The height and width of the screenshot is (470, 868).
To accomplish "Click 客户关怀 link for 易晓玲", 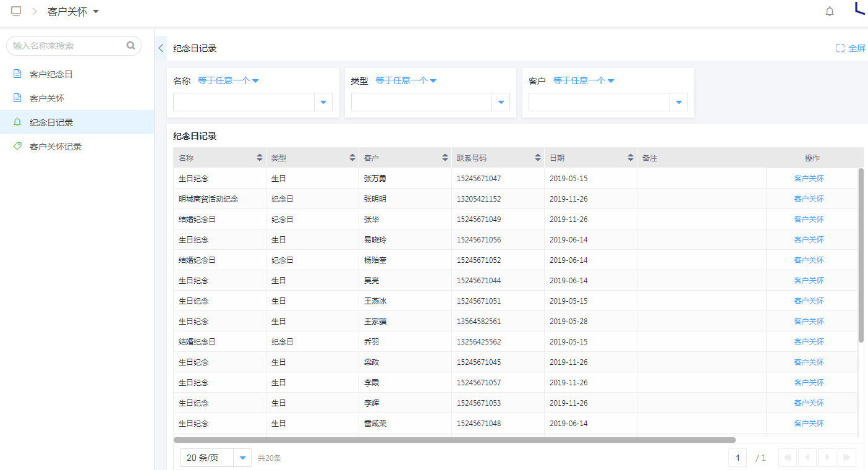I will 809,240.
